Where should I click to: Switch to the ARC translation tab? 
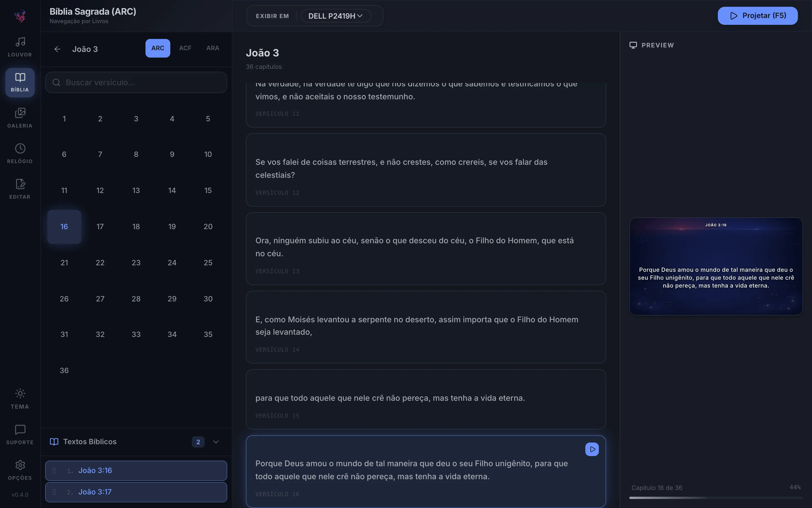(158, 48)
